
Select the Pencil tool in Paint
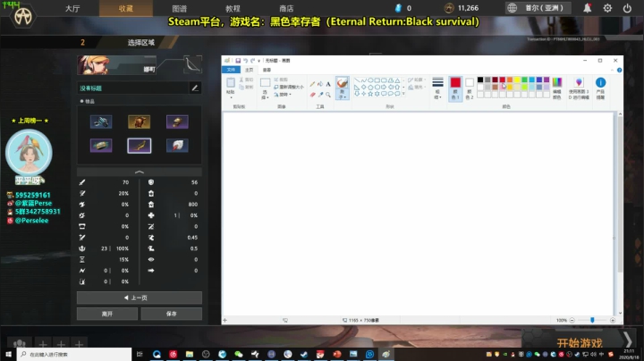click(x=312, y=84)
